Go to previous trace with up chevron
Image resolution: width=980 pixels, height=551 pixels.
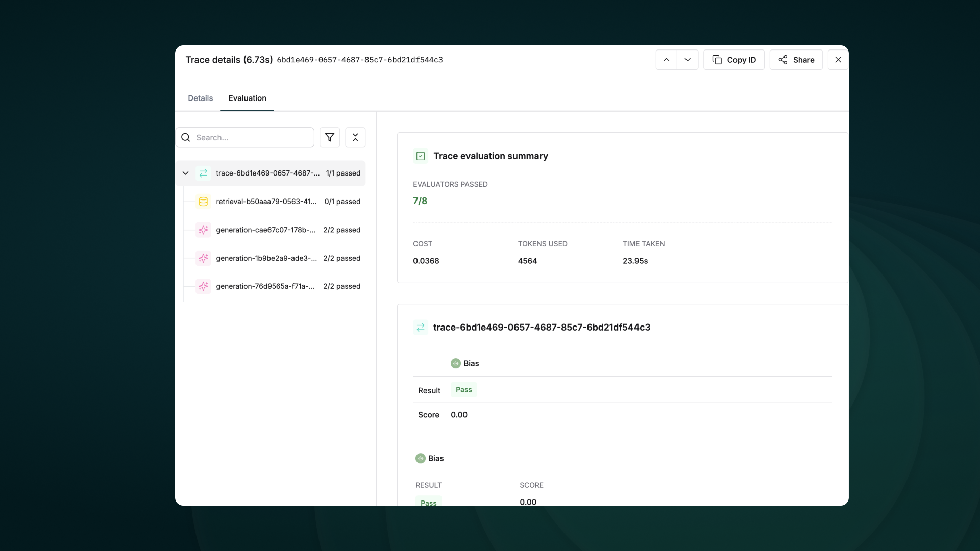tap(666, 60)
